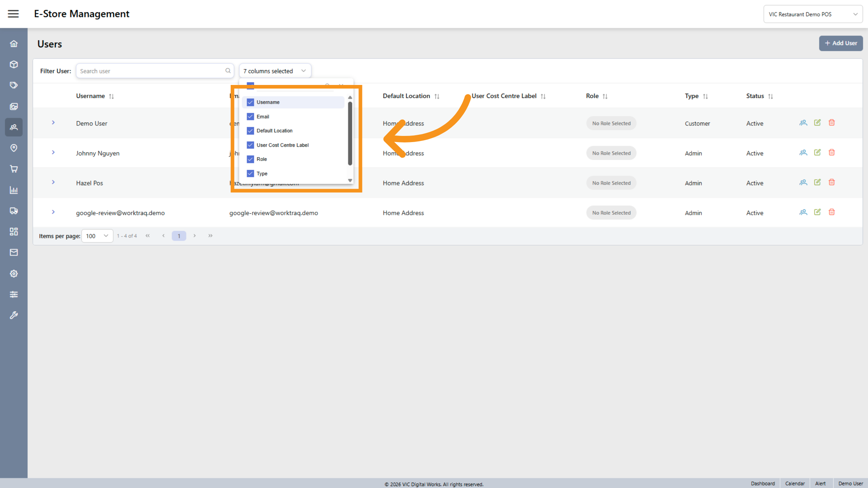The image size is (868, 488).
Task: Open the mail icon in the sidebar
Action: pyautogui.click(x=14, y=252)
